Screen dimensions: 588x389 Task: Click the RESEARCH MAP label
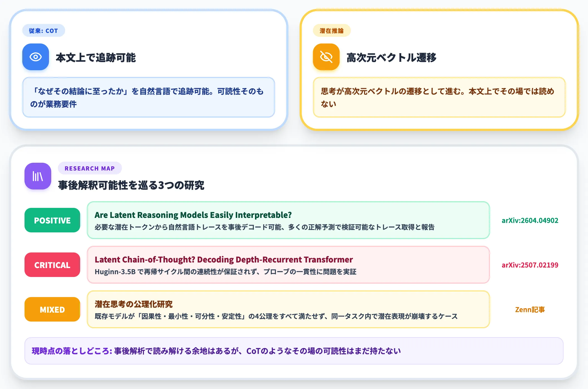pos(90,168)
